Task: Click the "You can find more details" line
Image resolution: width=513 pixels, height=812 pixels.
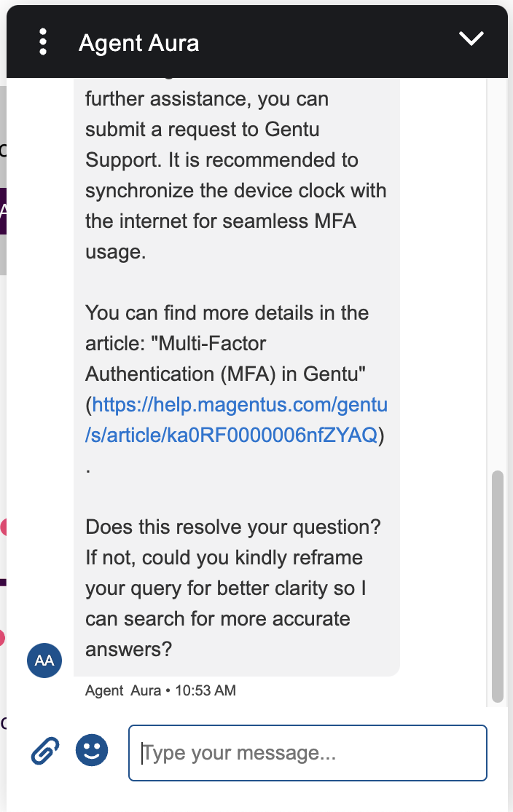Action: [x=227, y=313]
